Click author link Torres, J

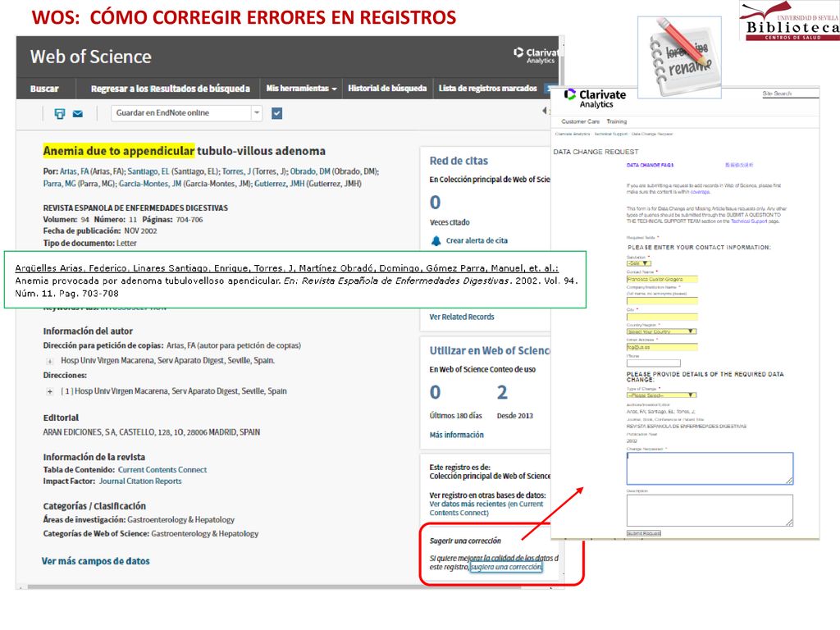[x=236, y=171]
